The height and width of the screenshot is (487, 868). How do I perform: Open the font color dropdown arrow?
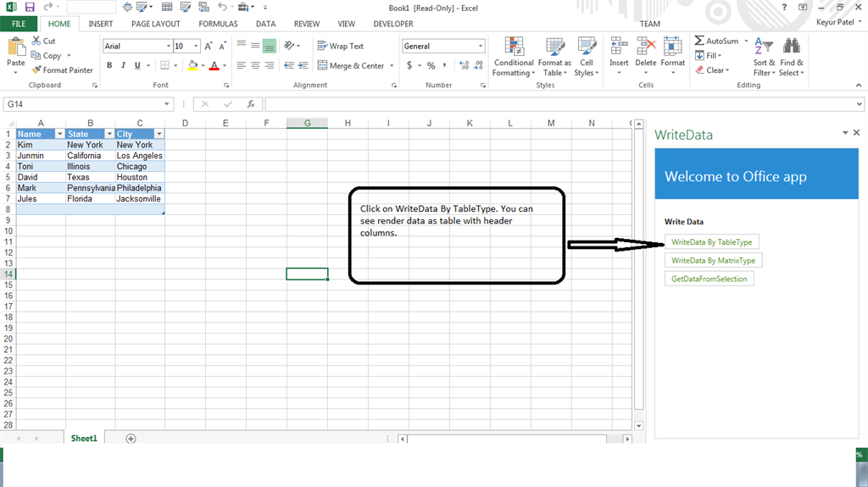point(224,66)
